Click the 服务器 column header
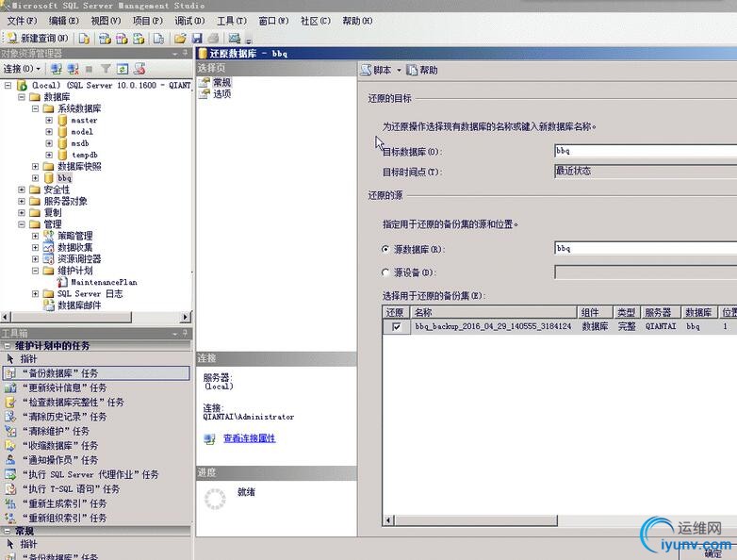 pos(660,312)
